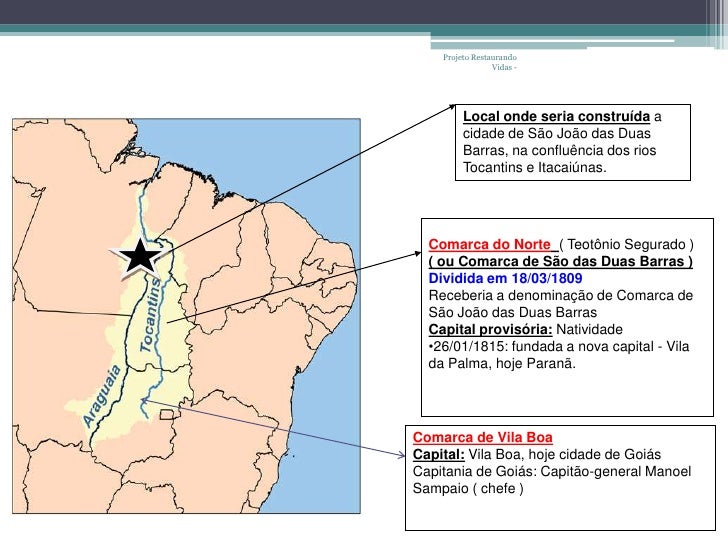Click 'Capitania de Goiás: Capitão-general Manoel' line
Image resolution: width=728 pixels, height=546 pixels.
(x=552, y=471)
